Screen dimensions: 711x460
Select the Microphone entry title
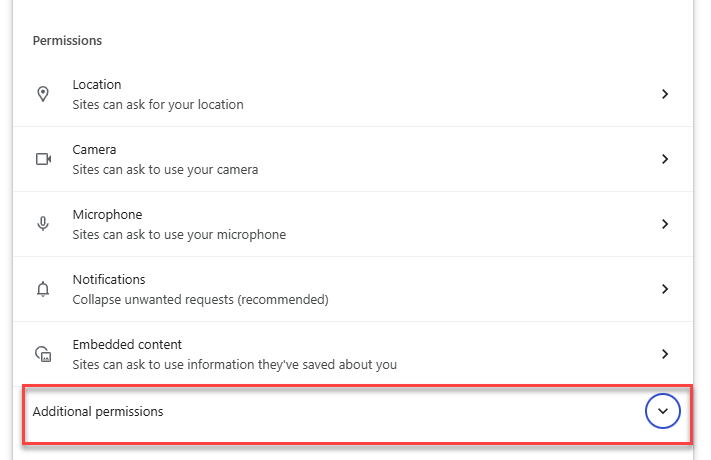point(107,215)
